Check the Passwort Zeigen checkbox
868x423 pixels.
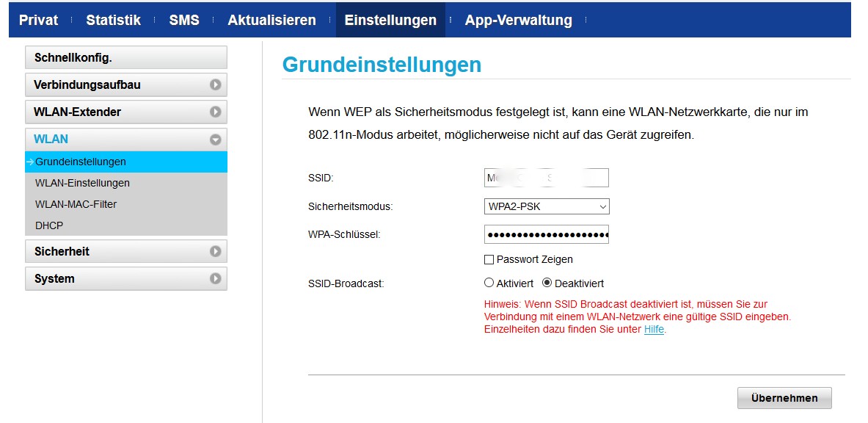click(489, 259)
